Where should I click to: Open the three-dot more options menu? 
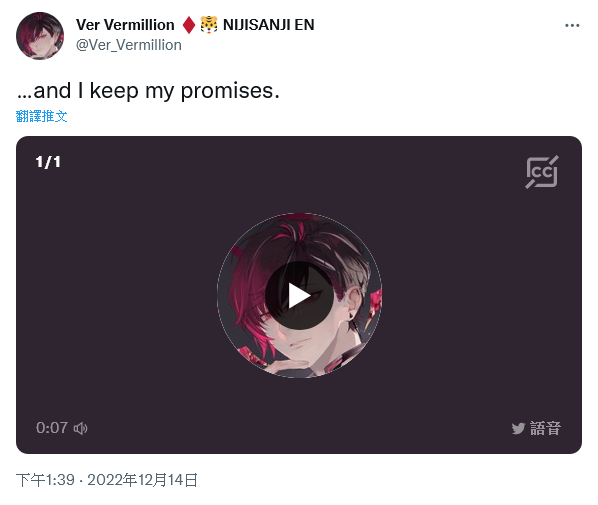[x=572, y=26]
